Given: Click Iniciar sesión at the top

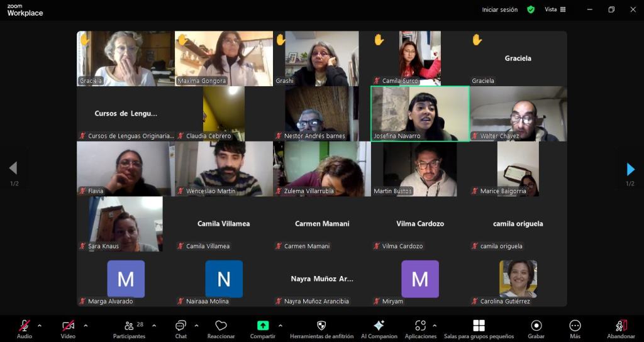Looking at the screenshot, I should point(499,9).
